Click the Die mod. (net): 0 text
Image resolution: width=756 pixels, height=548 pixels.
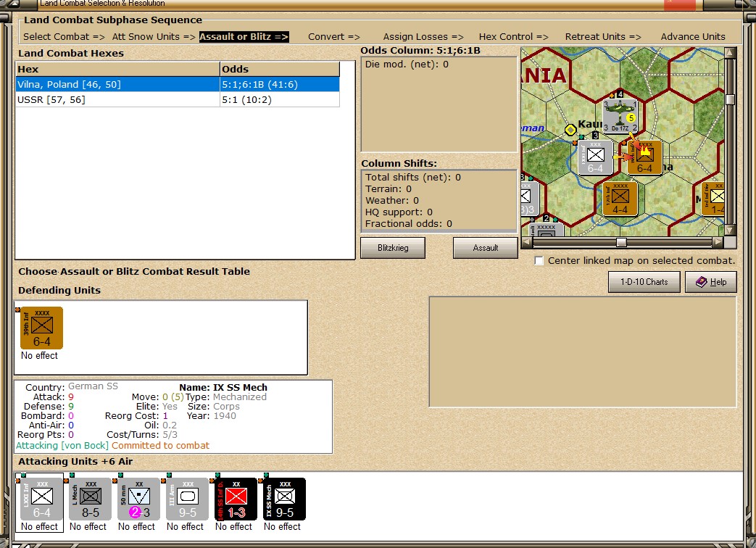click(407, 64)
